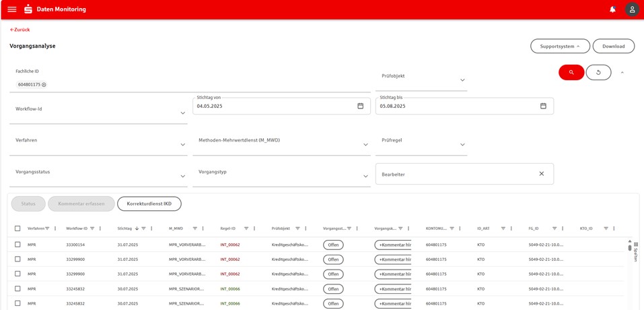Select the row with Workflow-ID 33300154
The image size is (644, 310).
(x=17, y=245)
